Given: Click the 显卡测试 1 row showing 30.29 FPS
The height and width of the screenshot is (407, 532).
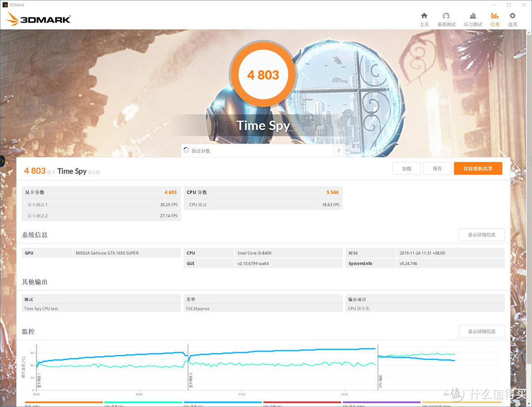Looking at the screenshot, I should [101, 205].
